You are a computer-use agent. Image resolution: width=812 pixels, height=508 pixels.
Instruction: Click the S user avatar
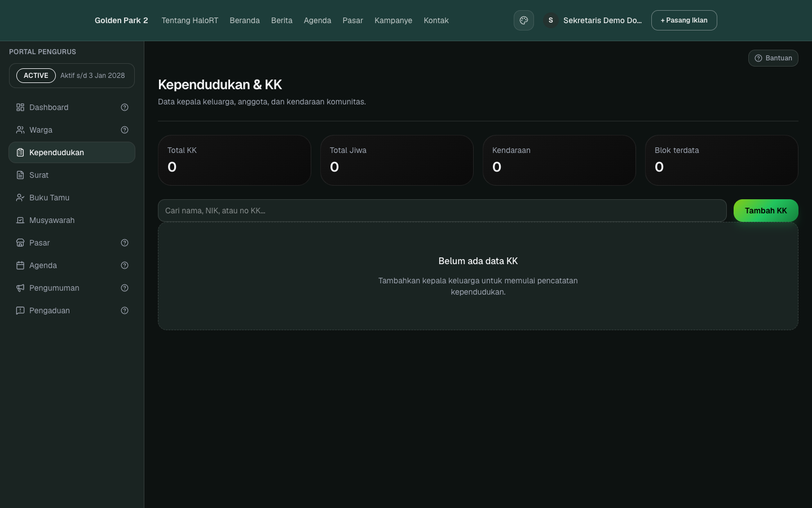[551, 20]
